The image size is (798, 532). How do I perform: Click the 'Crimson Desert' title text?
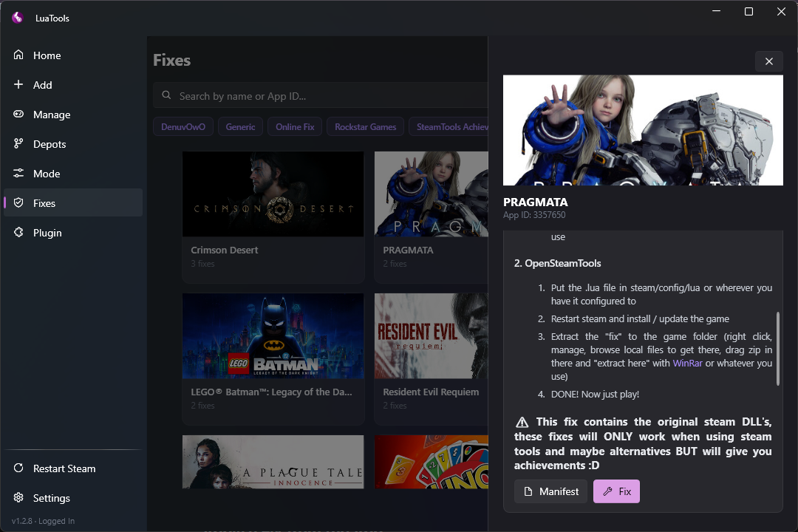[225, 250]
